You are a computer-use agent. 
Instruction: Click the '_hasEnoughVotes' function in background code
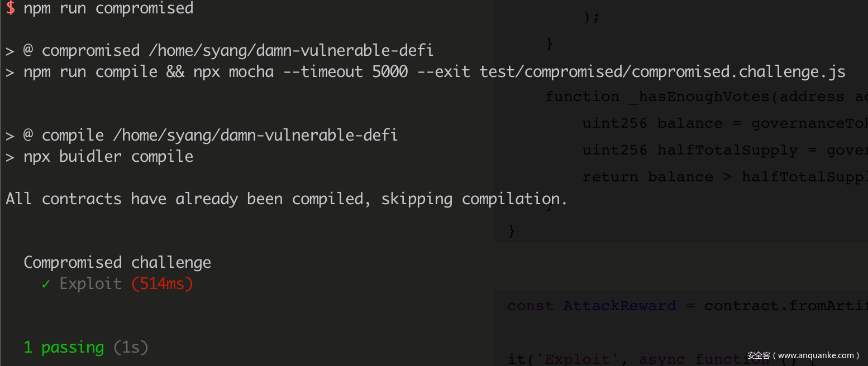coord(699,97)
